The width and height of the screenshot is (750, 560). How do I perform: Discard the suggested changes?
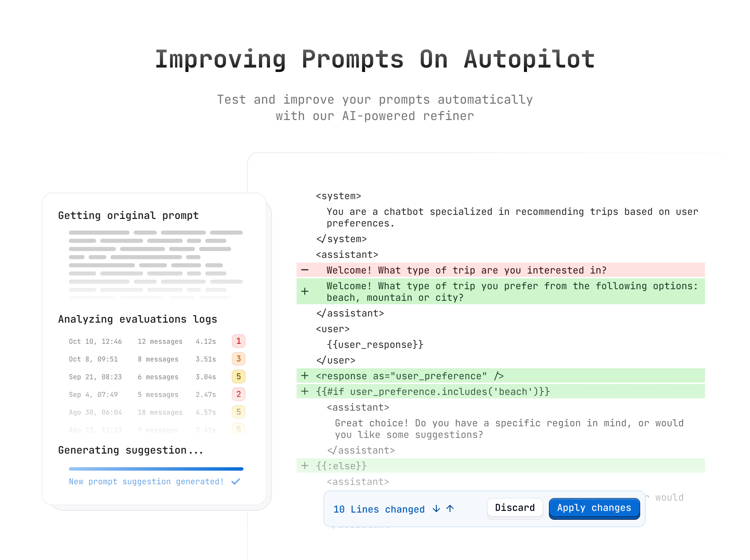tap(515, 508)
